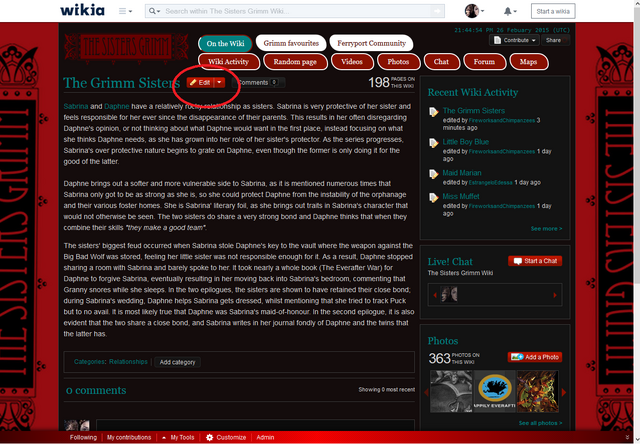Expand the Edit button dropdown arrow
Screen dimensions: 640x444
pyautogui.click(x=220, y=82)
